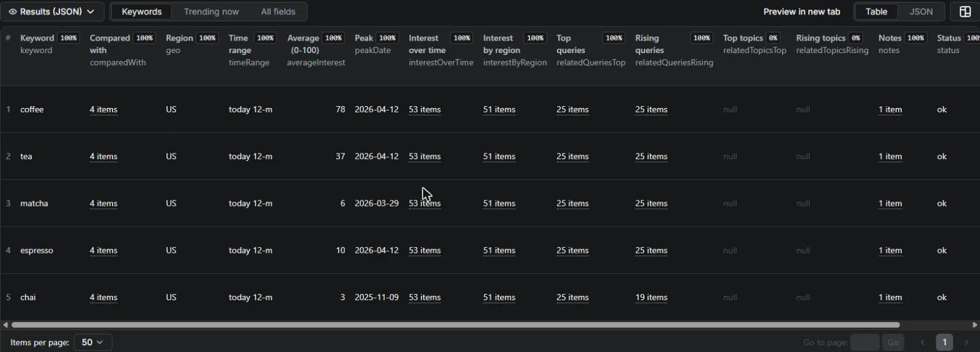Switch to the Keywords tab
This screenshot has height=352, width=980.
coord(141,11)
